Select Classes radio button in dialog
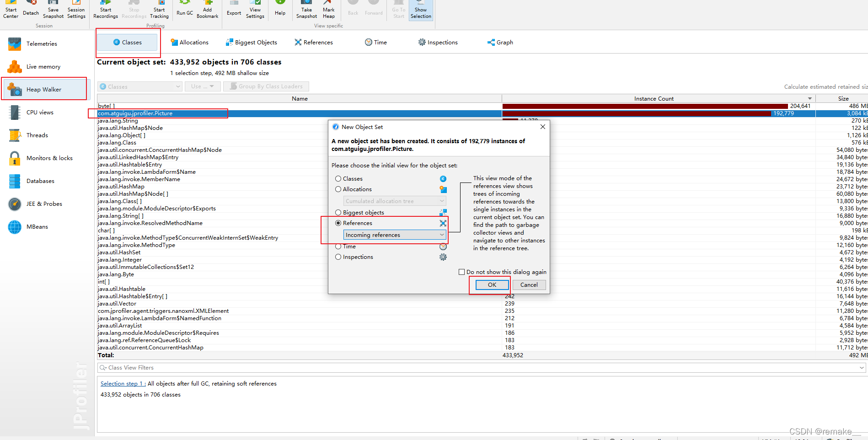This screenshot has height=440, width=868. coord(338,179)
